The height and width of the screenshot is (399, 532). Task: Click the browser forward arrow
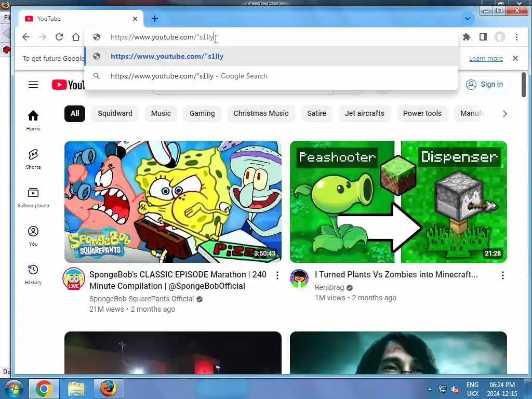click(43, 37)
